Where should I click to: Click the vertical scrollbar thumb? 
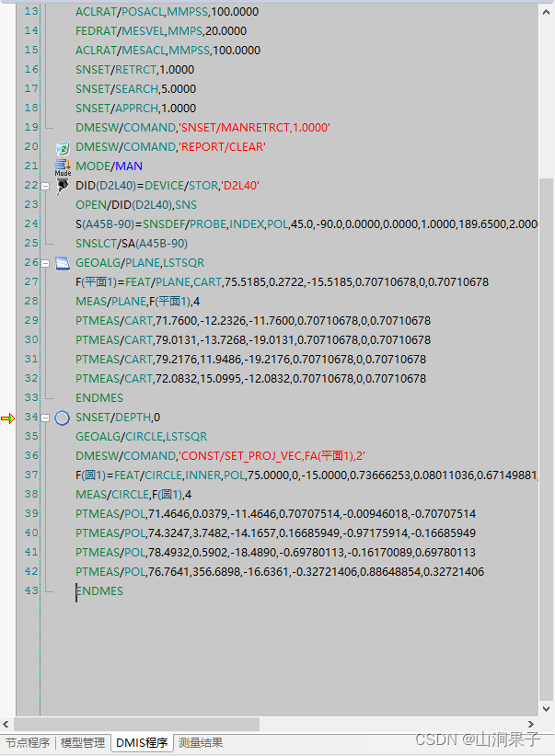click(x=547, y=439)
